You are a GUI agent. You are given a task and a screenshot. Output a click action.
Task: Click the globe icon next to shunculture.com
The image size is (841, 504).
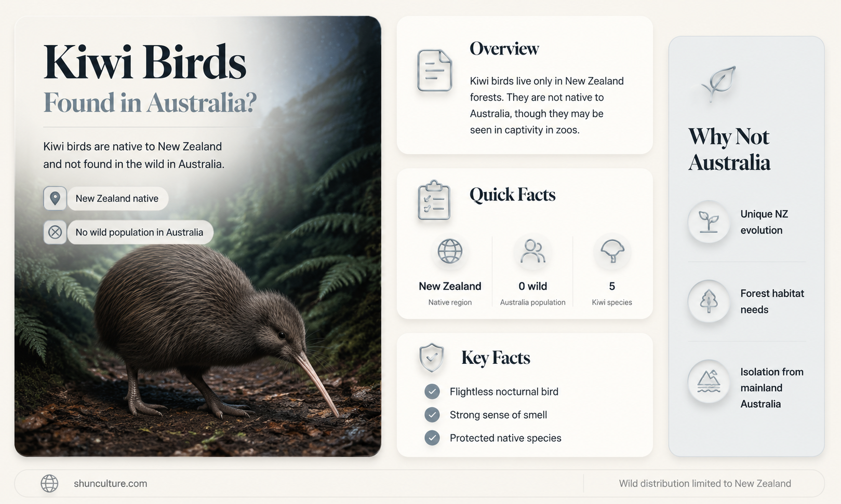(49, 483)
